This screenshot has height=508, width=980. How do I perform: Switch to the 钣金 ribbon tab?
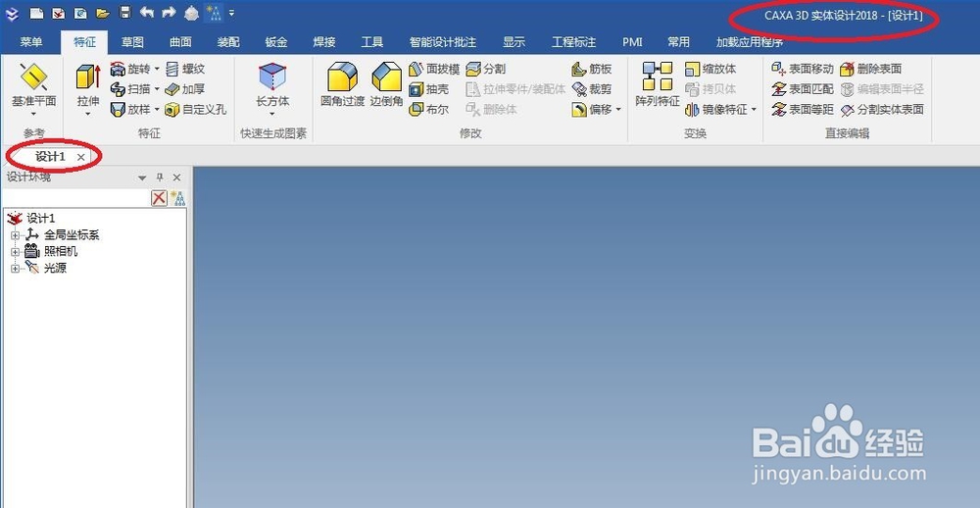pos(276,42)
